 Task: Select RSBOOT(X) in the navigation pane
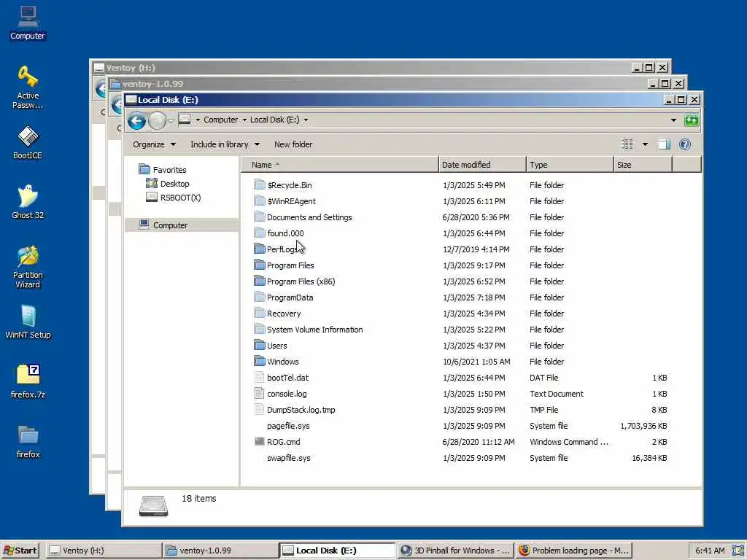180,197
